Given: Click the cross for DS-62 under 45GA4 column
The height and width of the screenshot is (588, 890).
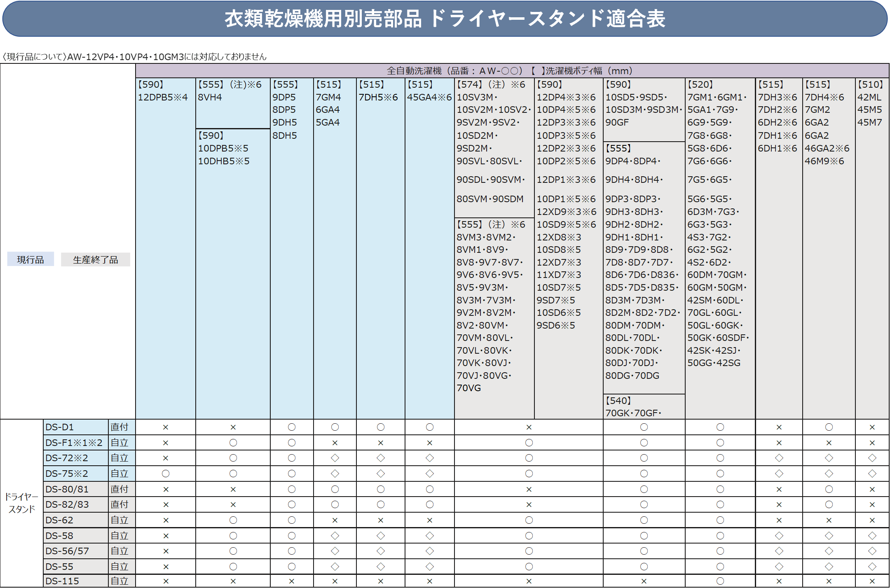Looking at the screenshot, I should point(429,520).
